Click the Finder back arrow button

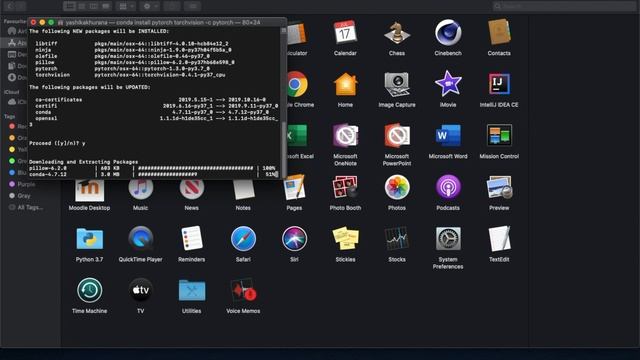[10, 6]
